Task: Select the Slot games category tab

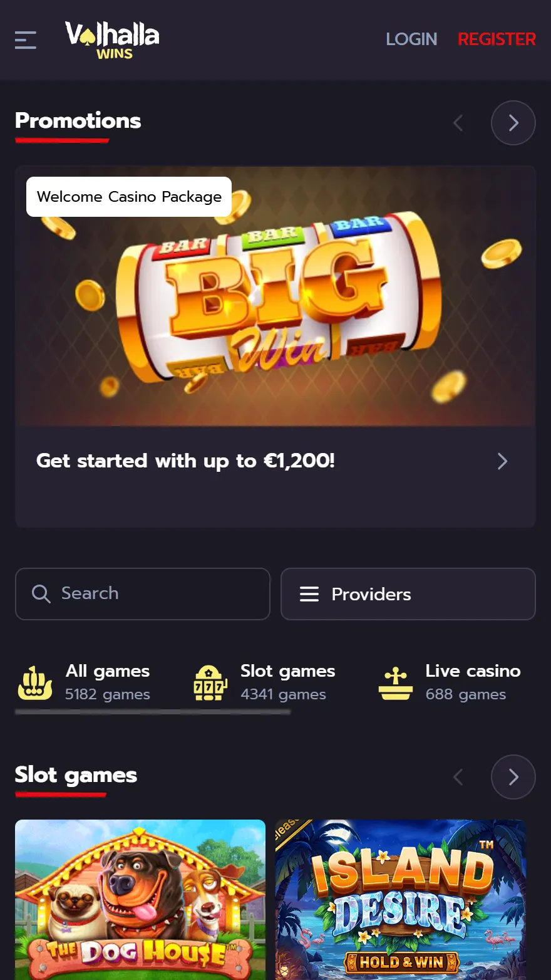Action: 264,682
